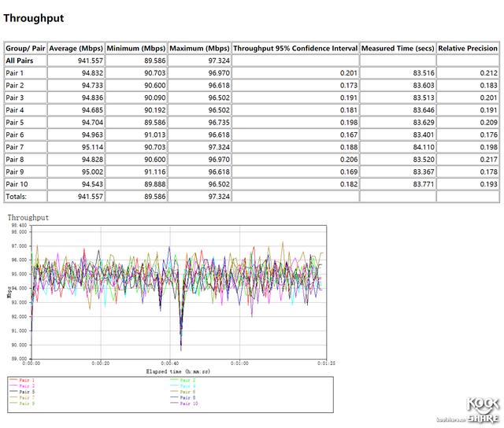Click the Totals row label
The width and height of the screenshot is (504, 428).
17,196
